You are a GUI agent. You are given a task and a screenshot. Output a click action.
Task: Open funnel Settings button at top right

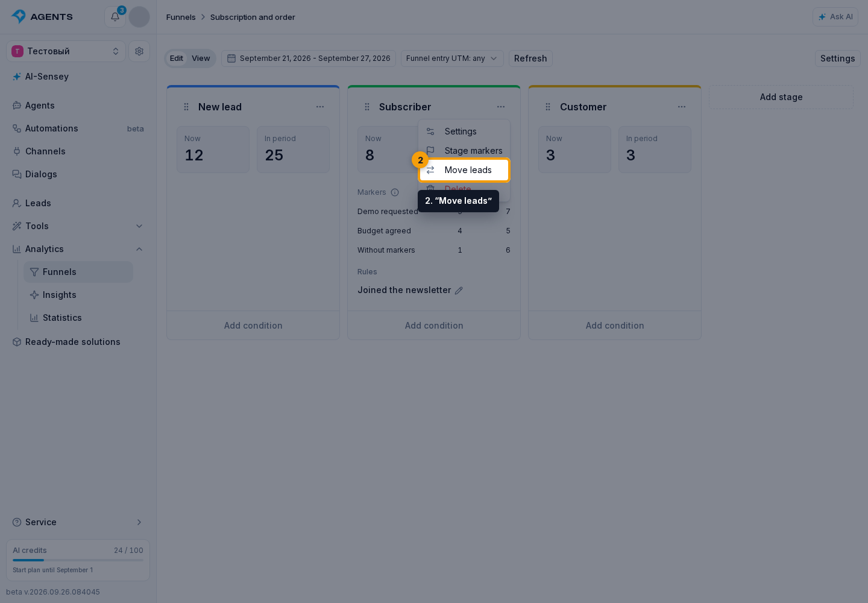(838, 58)
